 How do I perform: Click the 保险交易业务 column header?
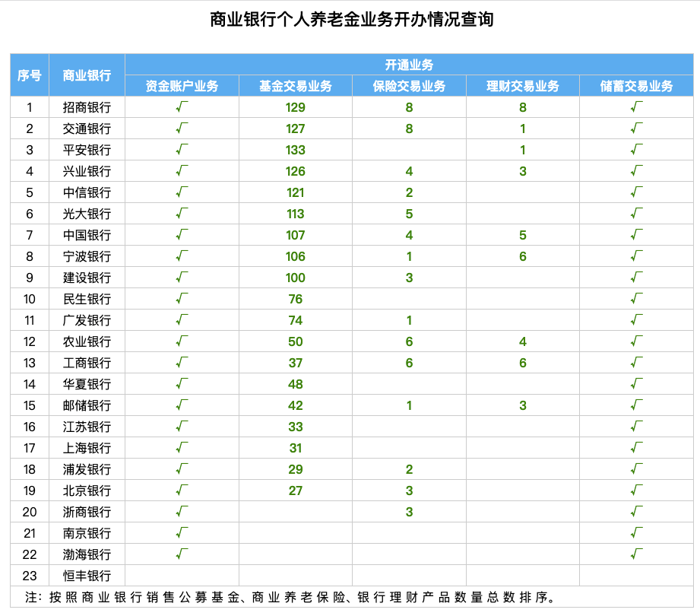(410, 86)
